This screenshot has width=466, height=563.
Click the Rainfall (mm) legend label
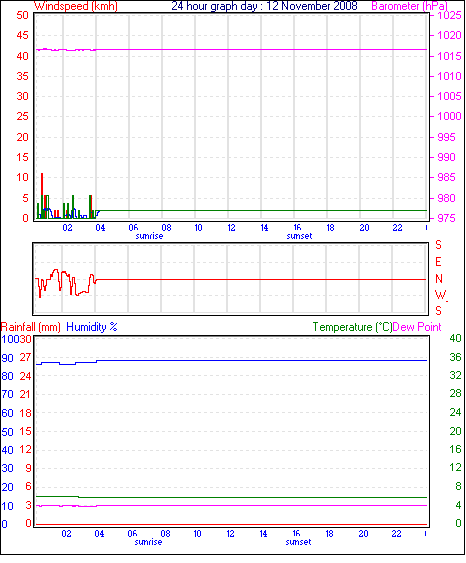(x=31, y=327)
